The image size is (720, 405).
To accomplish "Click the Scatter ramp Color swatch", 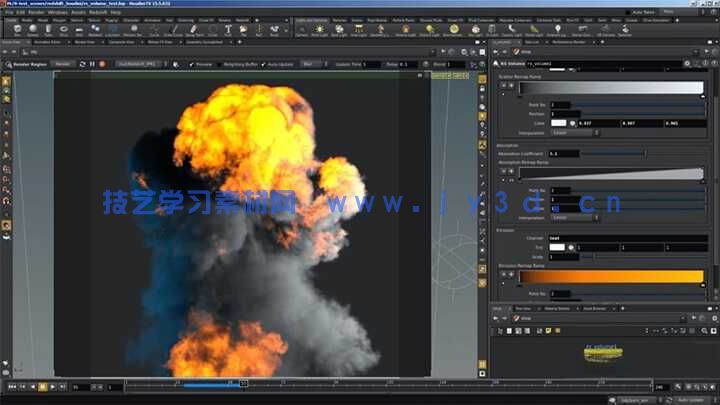I will pos(558,123).
